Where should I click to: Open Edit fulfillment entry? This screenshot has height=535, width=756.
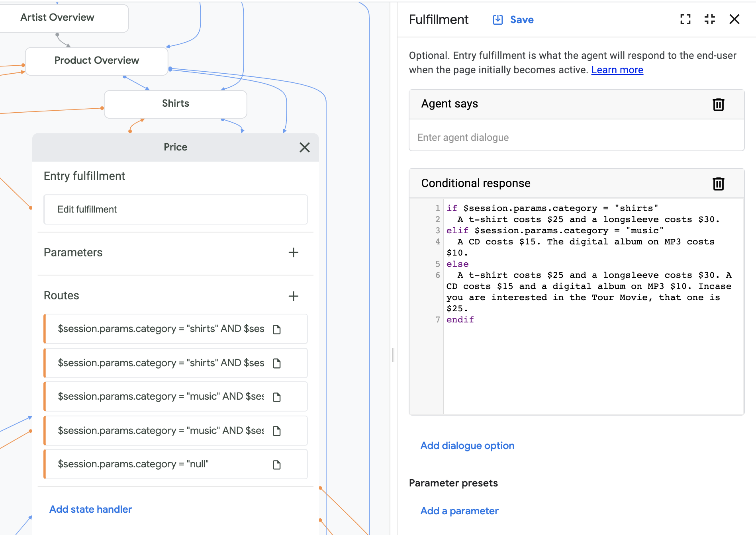(175, 209)
